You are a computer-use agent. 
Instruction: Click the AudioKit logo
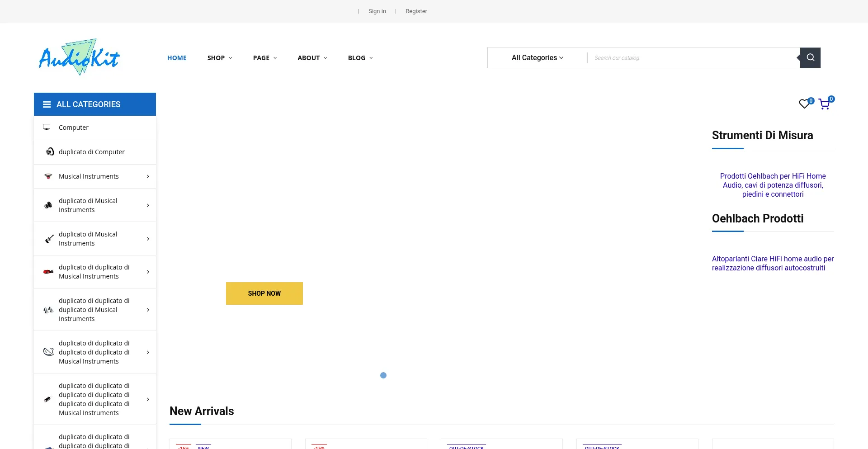pos(79,57)
